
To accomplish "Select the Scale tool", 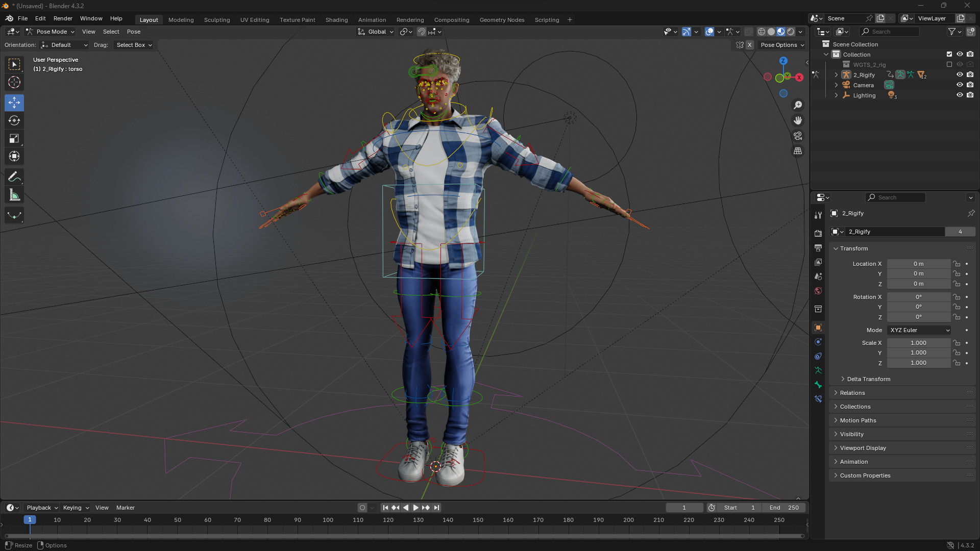I will (x=14, y=139).
